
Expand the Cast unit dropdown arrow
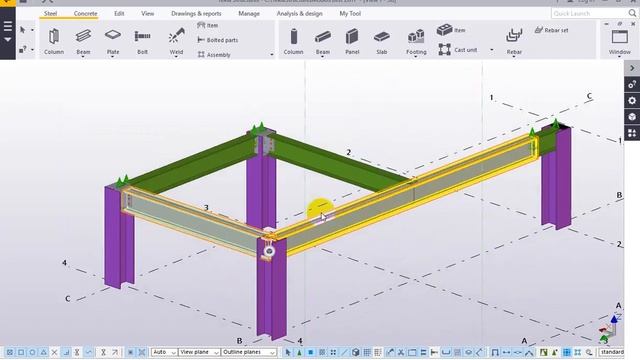492,50
